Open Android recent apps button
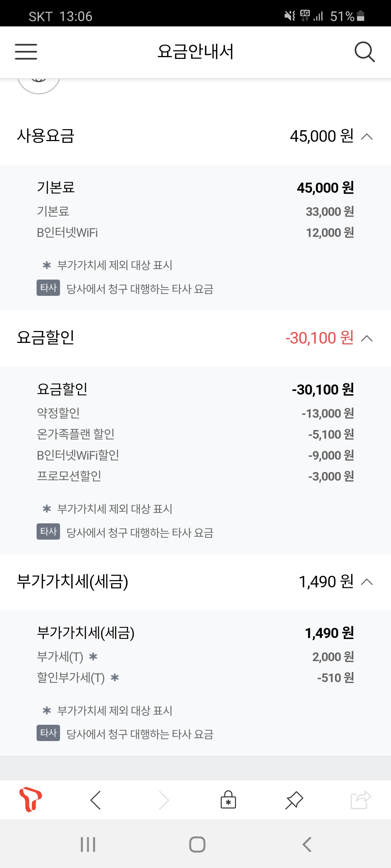Screen dimensions: 391x868 pyautogui.click(x=88, y=844)
